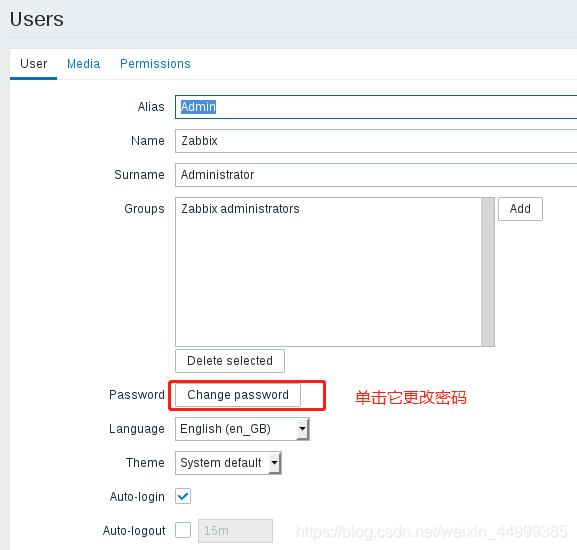This screenshot has width=577, height=550.
Task: Open the Theme dropdown
Action: tap(228, 463)
